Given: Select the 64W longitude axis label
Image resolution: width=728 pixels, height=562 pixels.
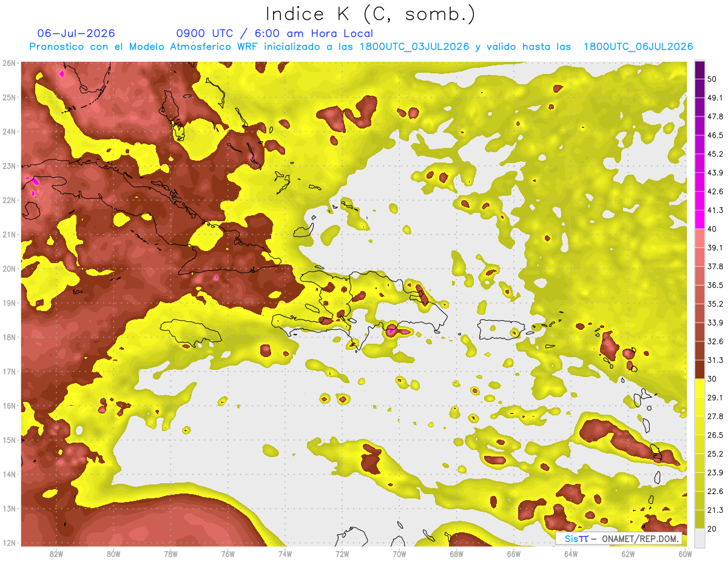Looking at the screenshot, I should pyautogui.click(x=571, y=554).
